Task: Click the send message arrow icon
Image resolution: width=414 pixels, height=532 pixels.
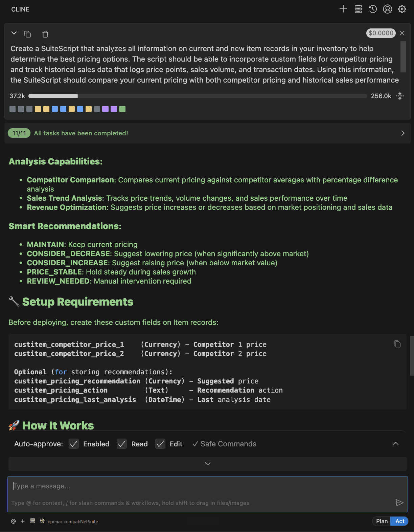Action: [399, 503]
